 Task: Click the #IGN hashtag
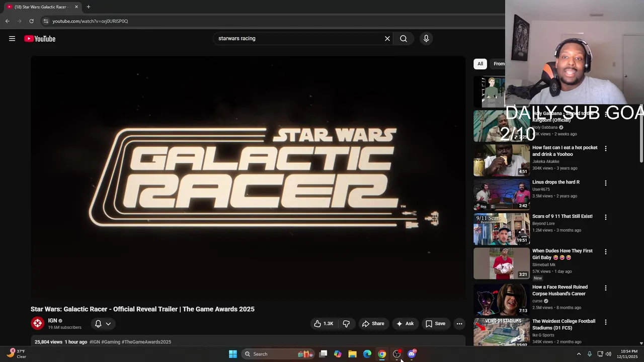[95, 342]
